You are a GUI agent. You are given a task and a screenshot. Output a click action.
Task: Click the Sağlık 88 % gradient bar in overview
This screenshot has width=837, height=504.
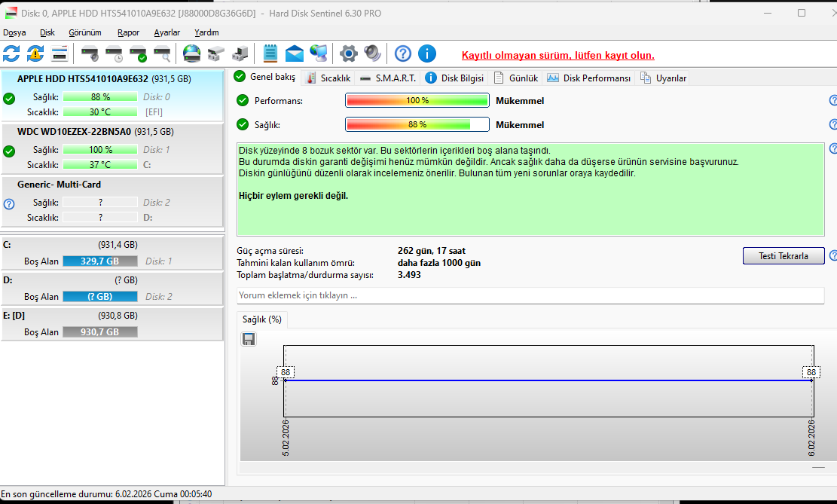click(x=417, y=124)
